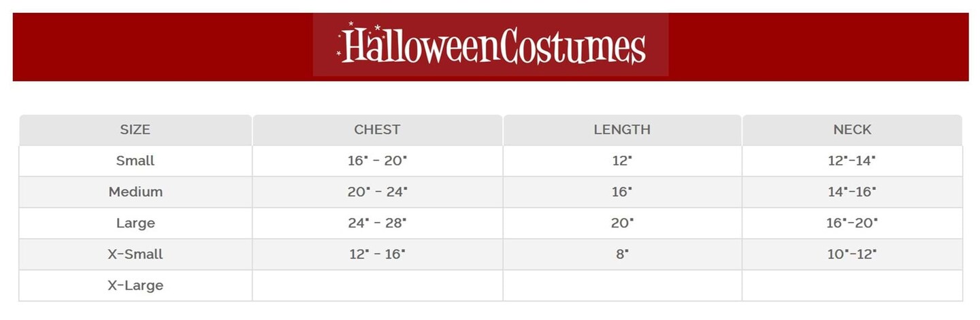Click the CHEST column header
Viewport: 980px width, 320px height.
(377, 129)
